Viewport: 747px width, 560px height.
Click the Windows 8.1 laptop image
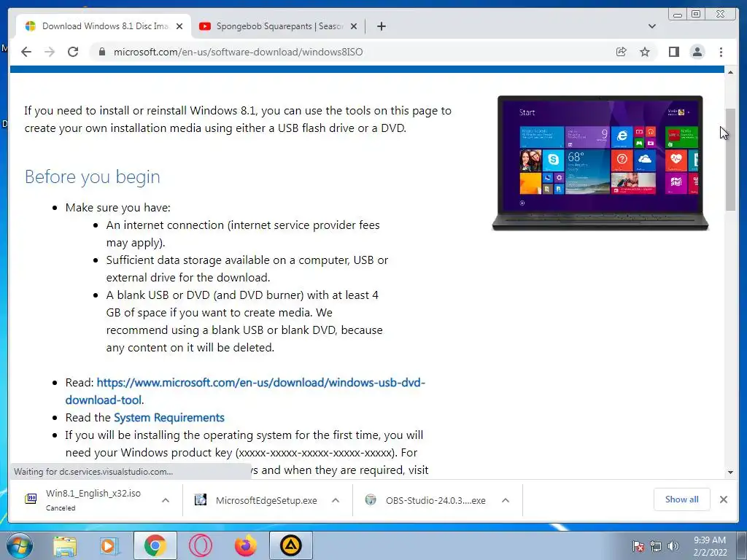[x=600, y=163]
